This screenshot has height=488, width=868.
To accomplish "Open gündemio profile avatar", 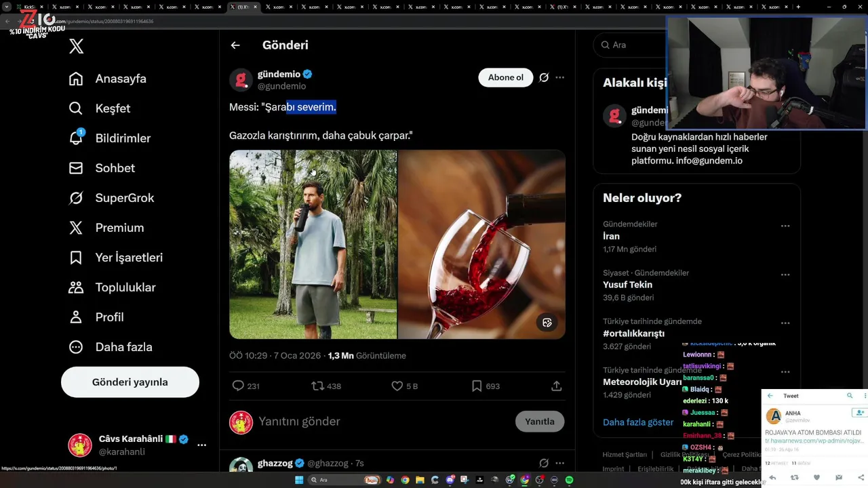I will tap(241, 80).
